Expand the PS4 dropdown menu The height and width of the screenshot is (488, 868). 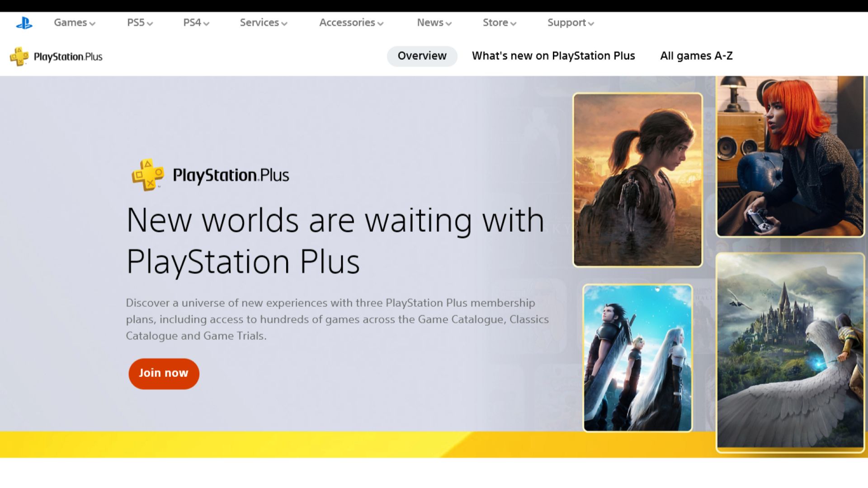pyautogui.click(x=196, y=23)
